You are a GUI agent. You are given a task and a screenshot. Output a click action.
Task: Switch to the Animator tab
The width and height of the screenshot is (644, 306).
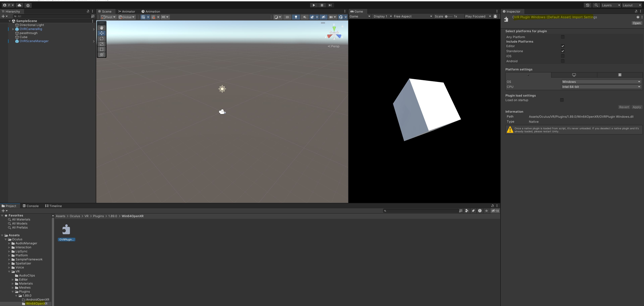click(x=126, y=12)
